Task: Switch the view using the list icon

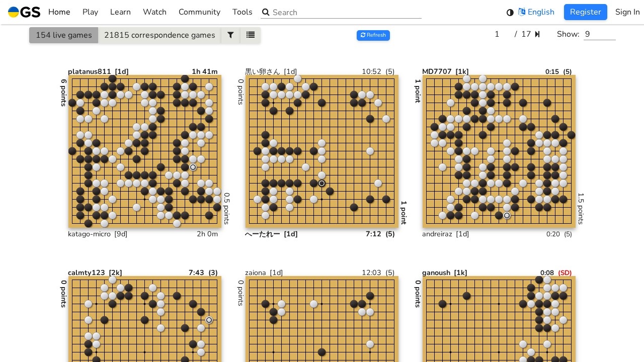Action: pos(250,35)
